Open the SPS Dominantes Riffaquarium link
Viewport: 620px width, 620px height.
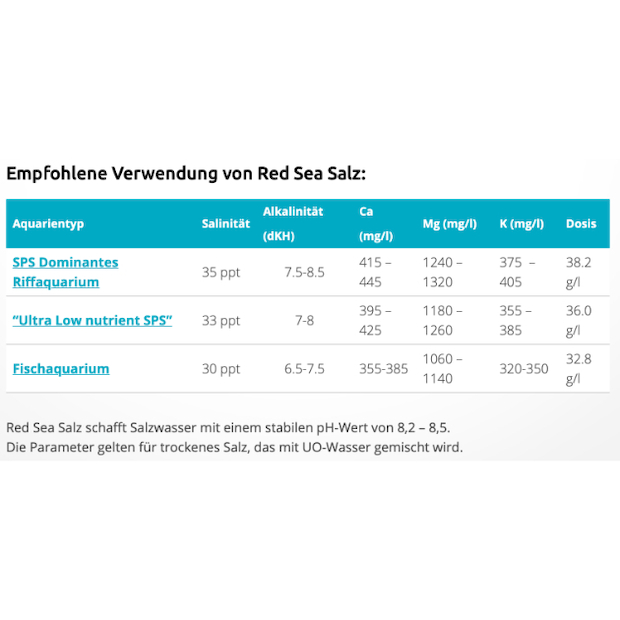click(65, 272)
